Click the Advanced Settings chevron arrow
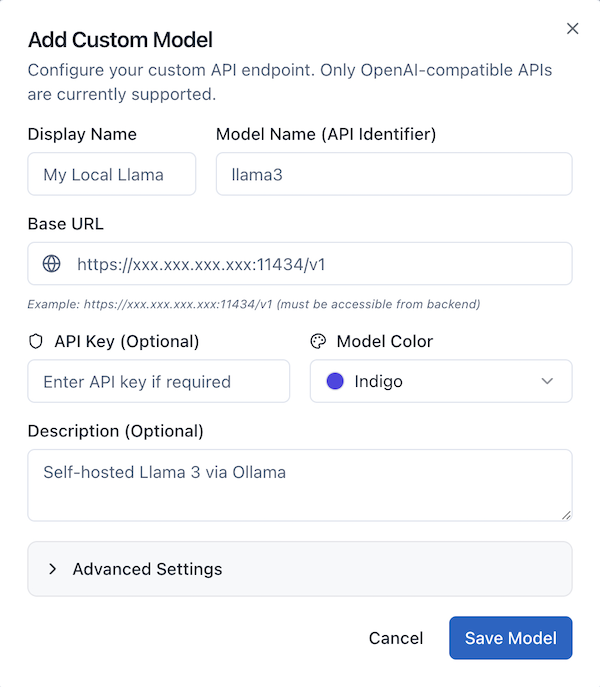This screenshot has width=600, height=687. pyautogui.click(x=52, y=569)
